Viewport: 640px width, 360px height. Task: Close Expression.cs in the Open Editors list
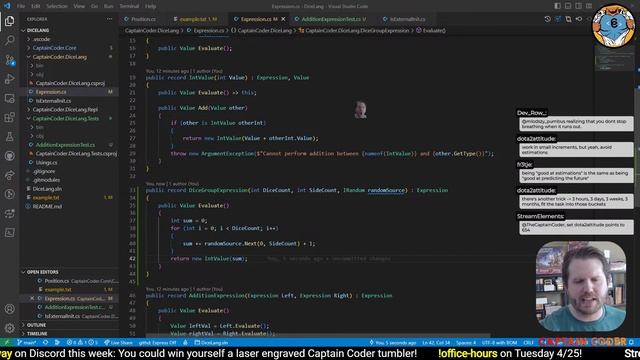point(32,298)
